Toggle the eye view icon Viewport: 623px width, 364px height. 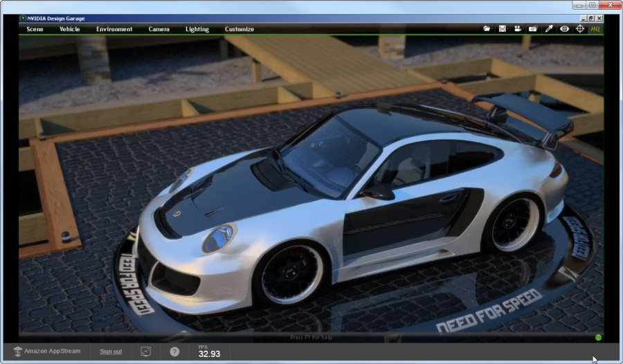click(x=564, y=29)
